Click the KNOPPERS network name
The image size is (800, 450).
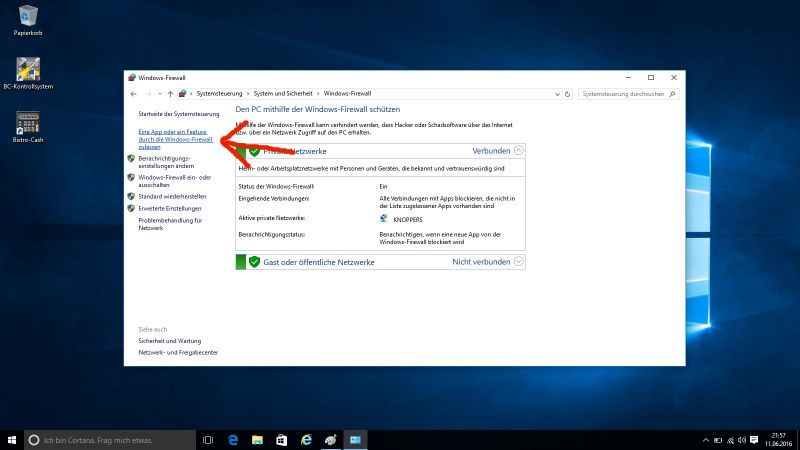point(408,220)
